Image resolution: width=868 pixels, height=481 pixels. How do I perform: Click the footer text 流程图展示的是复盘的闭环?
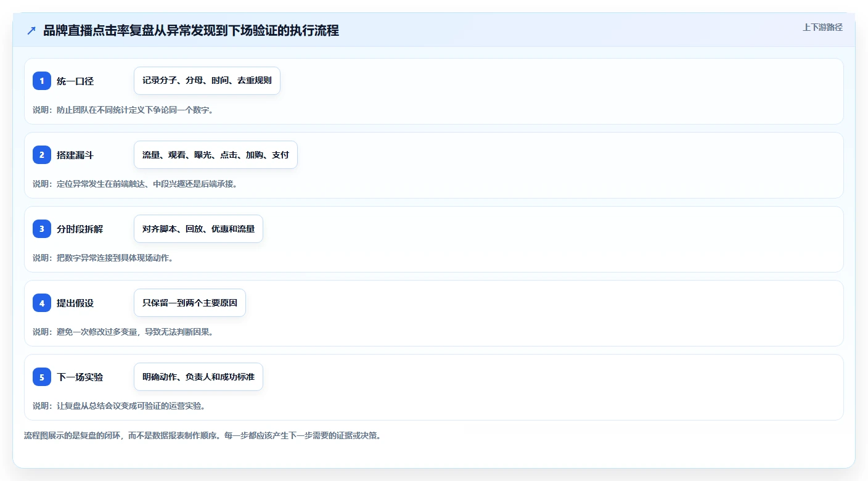click(202, 435)
